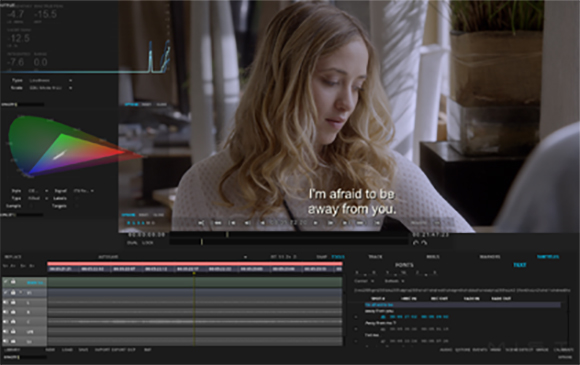580x365 pixels.
Task: Open the Bottom alignment dropdown in subtitles panel
Action: tap(394, 281)
